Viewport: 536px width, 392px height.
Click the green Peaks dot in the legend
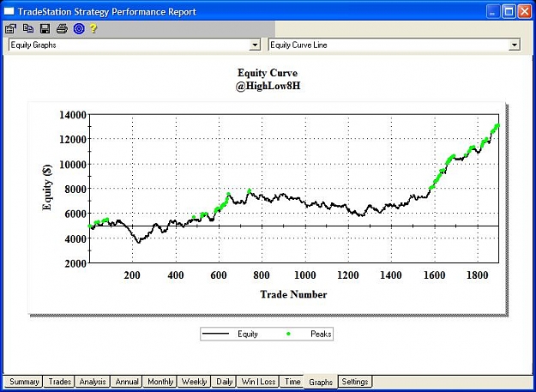click(288, 334)
